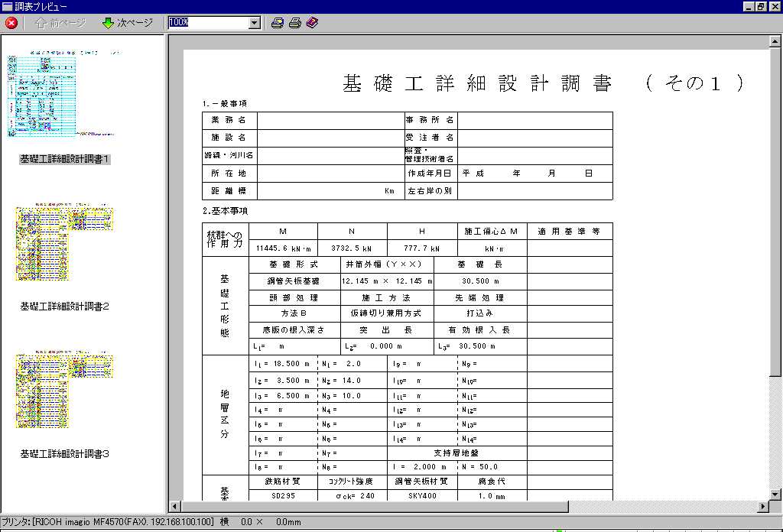Viewport: 783px width, 532px height.
Task: Click the vertical scrollbar up arrow
Action: coord(775,41)
